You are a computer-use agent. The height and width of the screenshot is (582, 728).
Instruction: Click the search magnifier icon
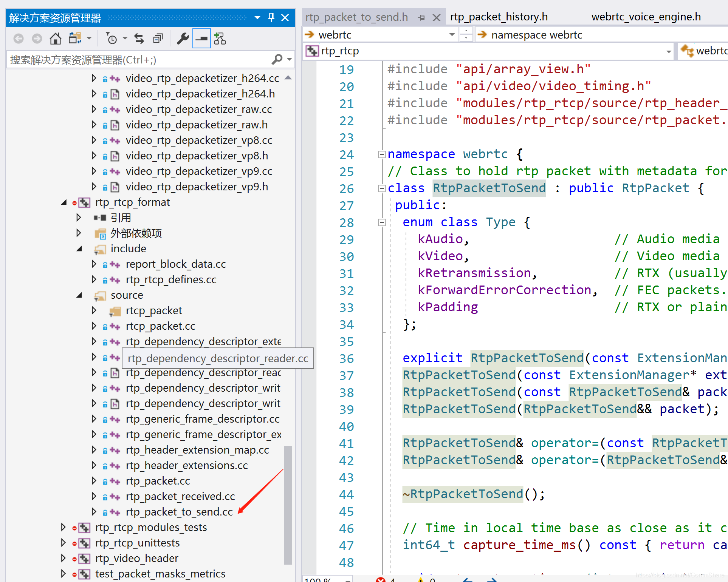point(277,59)
